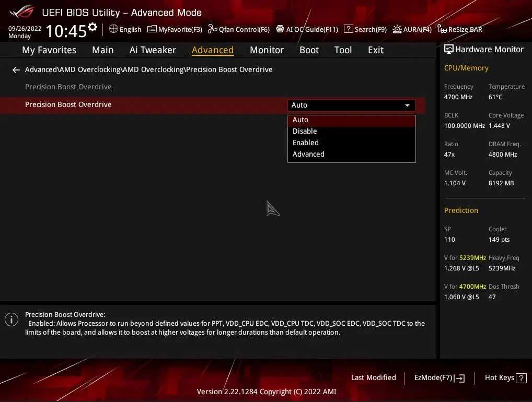Click the 4700 MHz frequency value
Image resolution: width=532 pixels, height=402 pixels.
[458, 97]
